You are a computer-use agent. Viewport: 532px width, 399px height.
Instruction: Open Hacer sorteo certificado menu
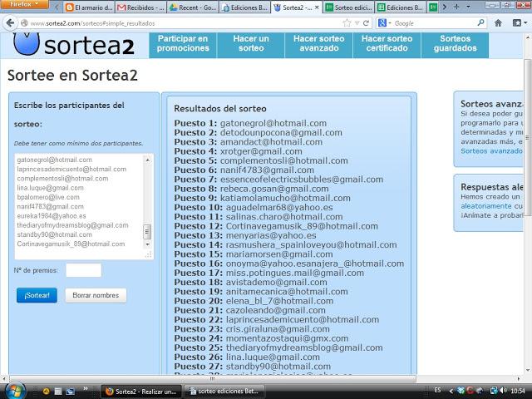pyautogui.click(x=387, y=45)
